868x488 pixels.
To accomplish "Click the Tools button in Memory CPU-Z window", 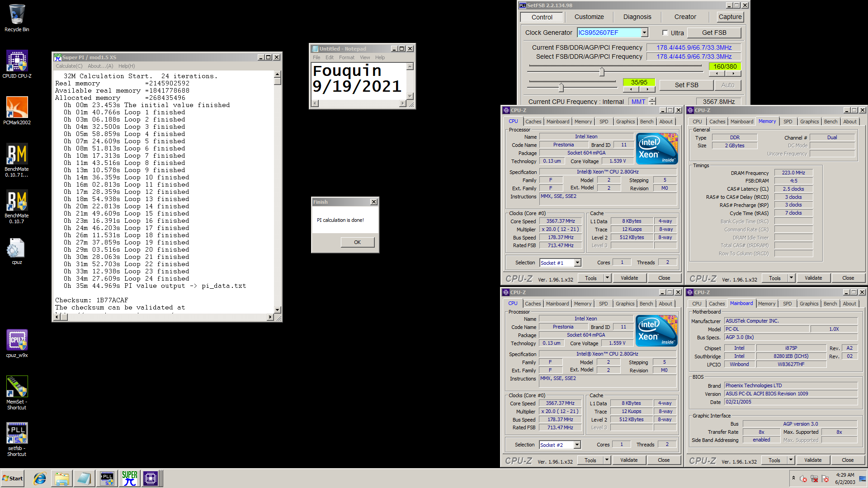I will (x=775, y=278).
